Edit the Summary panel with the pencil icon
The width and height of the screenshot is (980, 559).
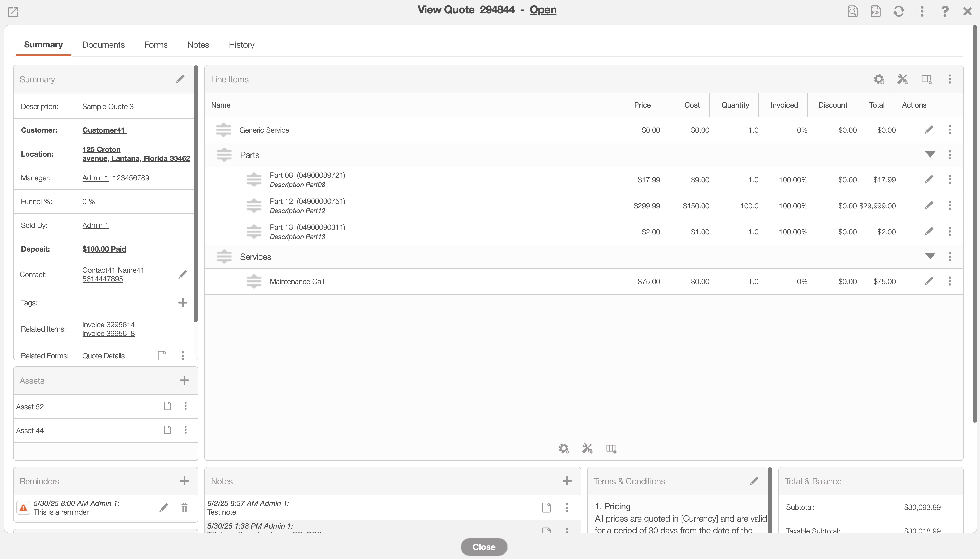(180, 79)
